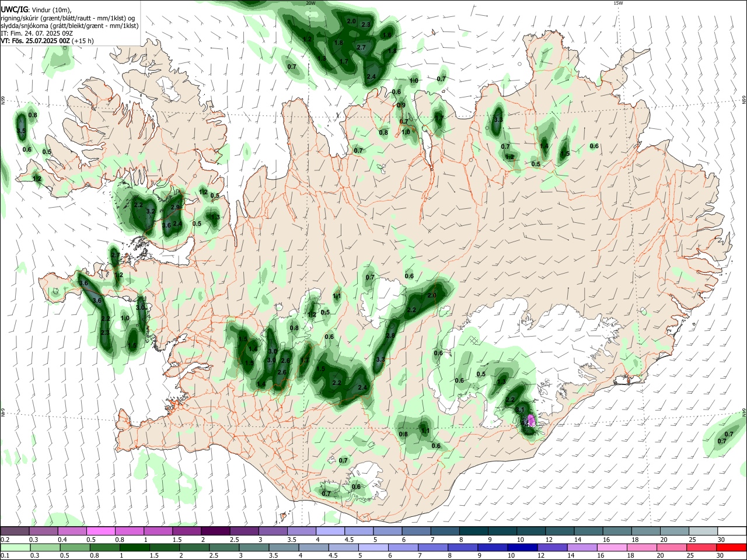This screenshot has width=747, height=560.
Task: Click the 1.6 precipitation value on the map
Action: [x=386, y=36]
